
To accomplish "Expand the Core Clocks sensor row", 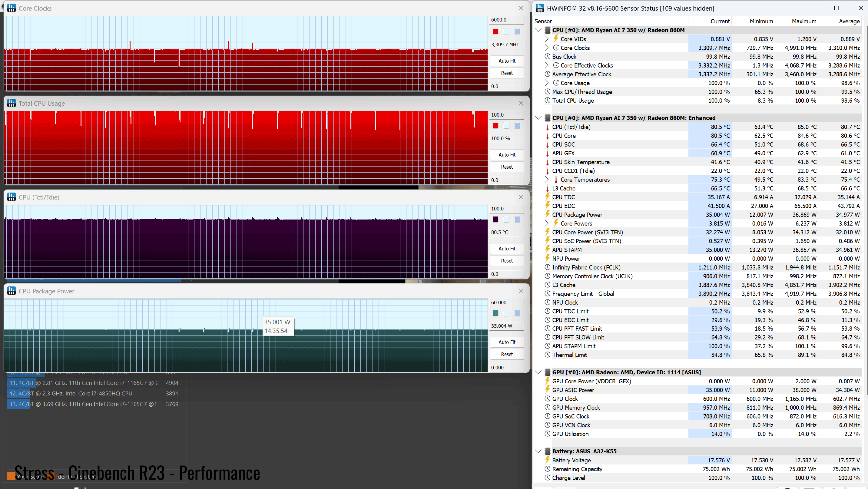I will pos(547,48).
